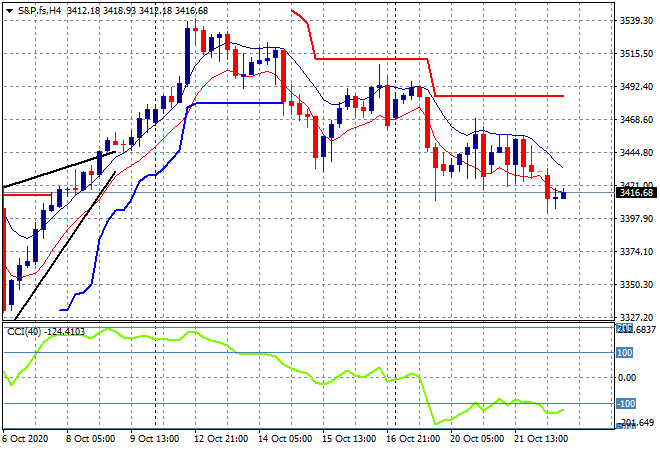Click the CCI 100 level label
The height and width of the screenshot is (450, 660).
625,352
